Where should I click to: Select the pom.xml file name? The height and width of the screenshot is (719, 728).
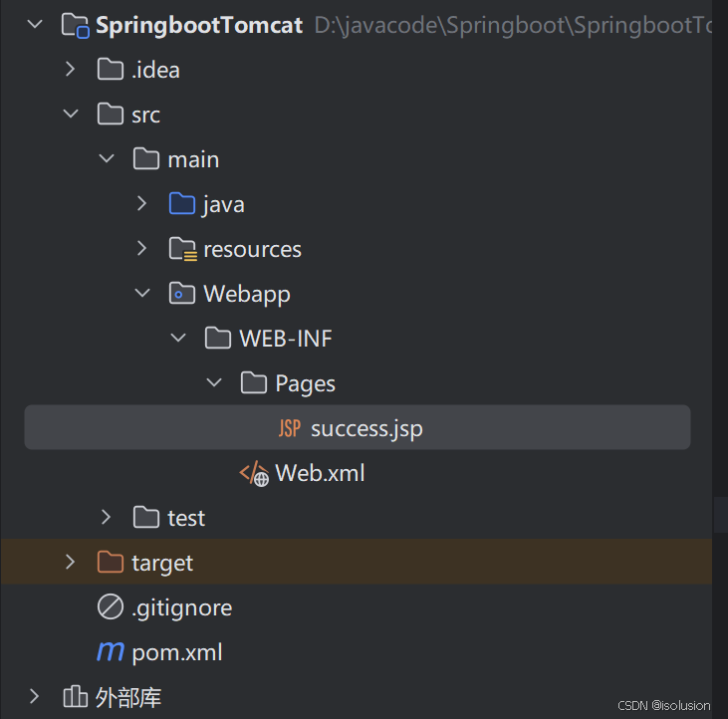click(177, 653)
